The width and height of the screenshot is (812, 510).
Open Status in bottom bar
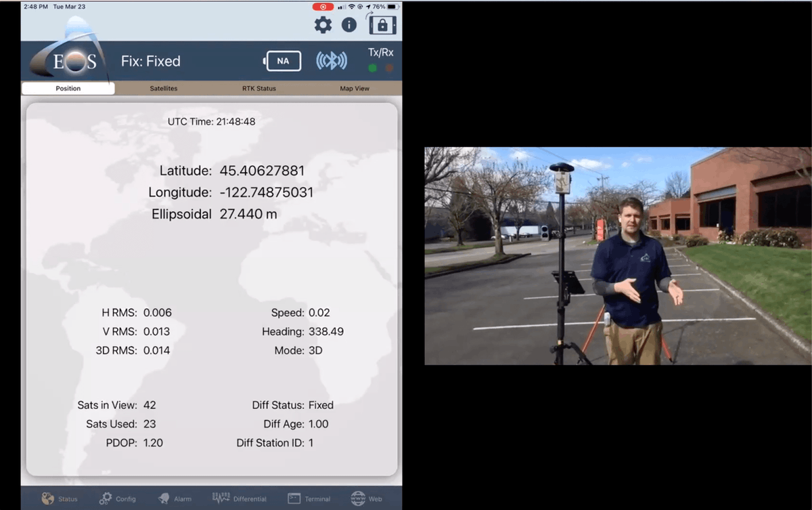click(59, 498)
